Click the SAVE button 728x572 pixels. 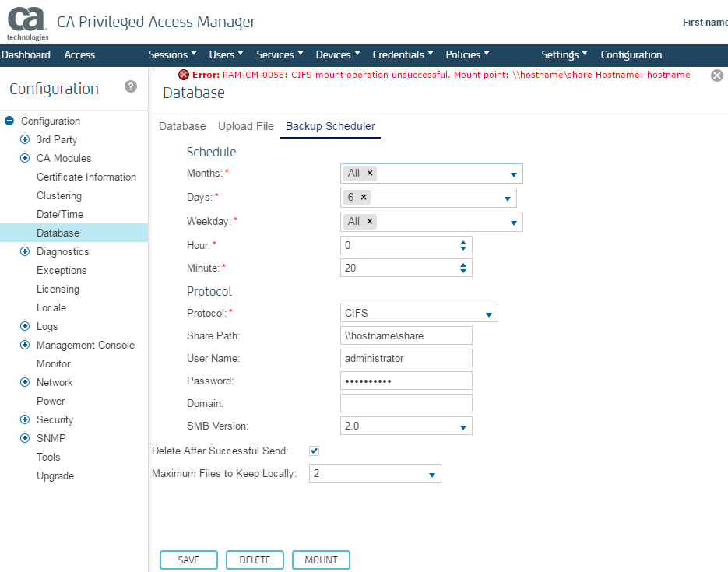pyautogui.click(x=188, y=560)
